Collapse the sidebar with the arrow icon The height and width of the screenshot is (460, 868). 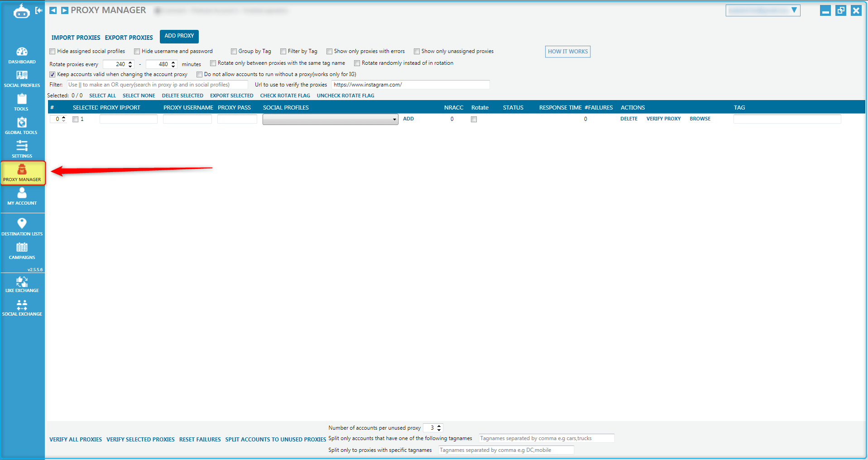[x=39, y=10]
